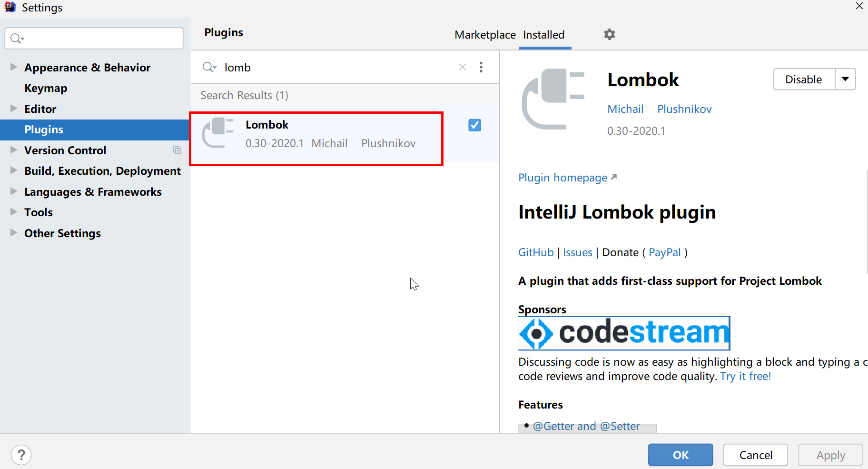
Task: Click the codestream sponsor logo
Action: 624,333
